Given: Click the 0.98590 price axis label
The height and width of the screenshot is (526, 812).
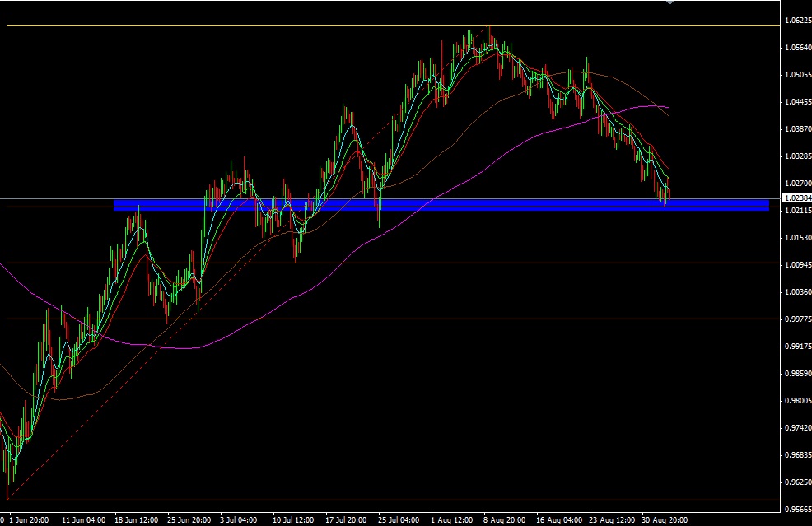Looking at the screenshot, I should coord(798,373).
